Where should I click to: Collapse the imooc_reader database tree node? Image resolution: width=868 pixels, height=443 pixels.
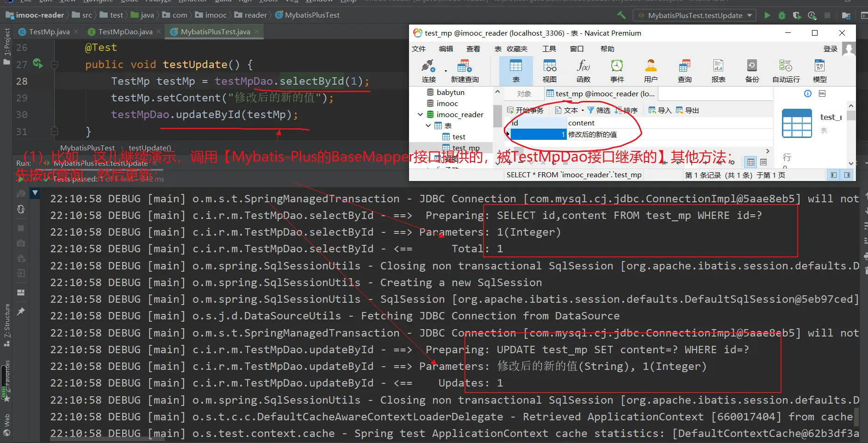click(420, 114)
